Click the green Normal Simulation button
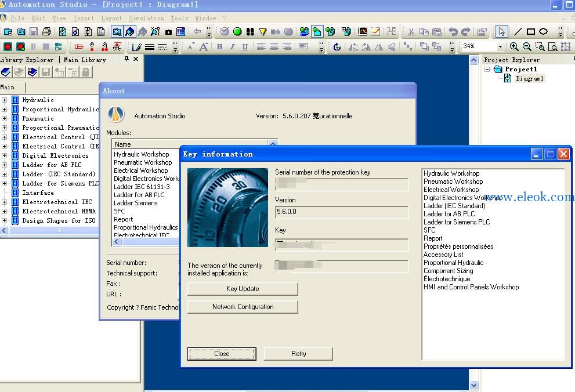The image size is (575, 392). pyautogui.click(x=237, y=32)
